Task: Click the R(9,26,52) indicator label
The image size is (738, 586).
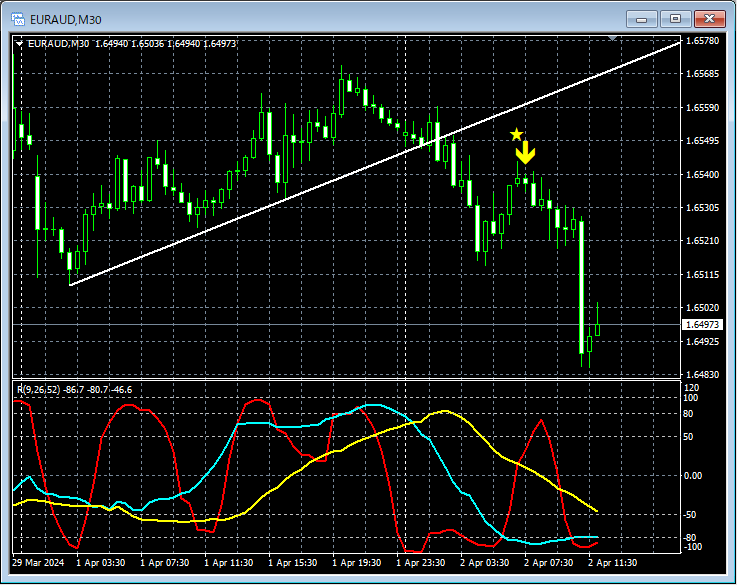Action: point(74,390)
